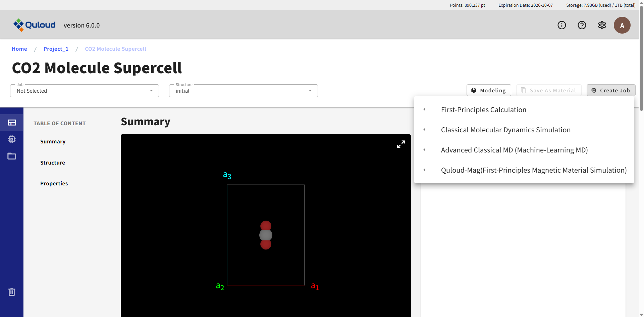644x317 pixels.
Task: Choose Classical Molecular Dynamics Simulation
Action: click(x=505, y=130)
